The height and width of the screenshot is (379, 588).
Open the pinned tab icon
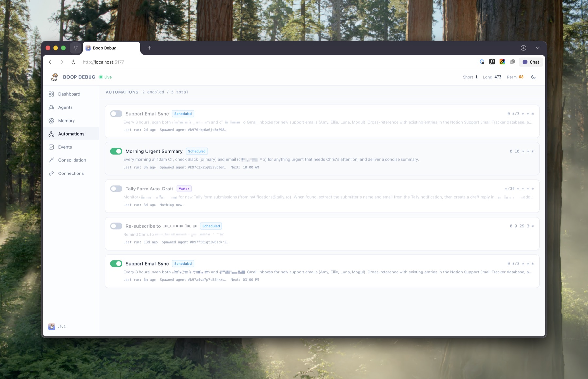75,48
